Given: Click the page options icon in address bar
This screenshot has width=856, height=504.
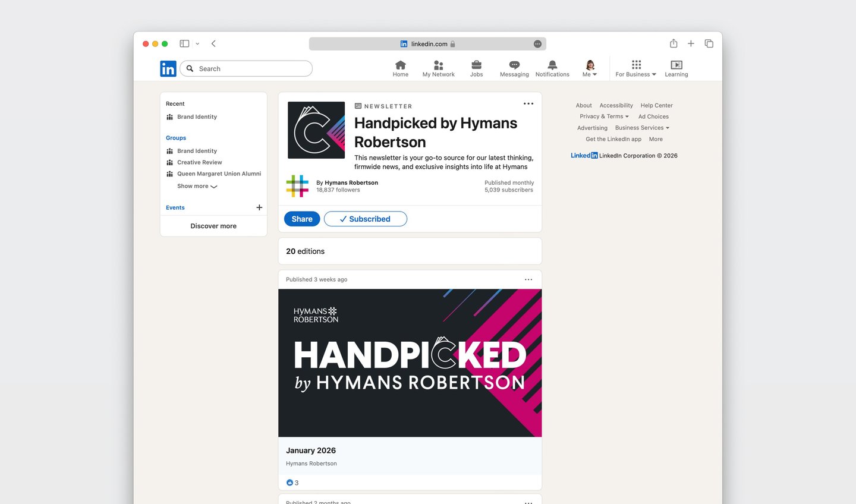Looking at the screenshot, I should [x=537, y=44].
